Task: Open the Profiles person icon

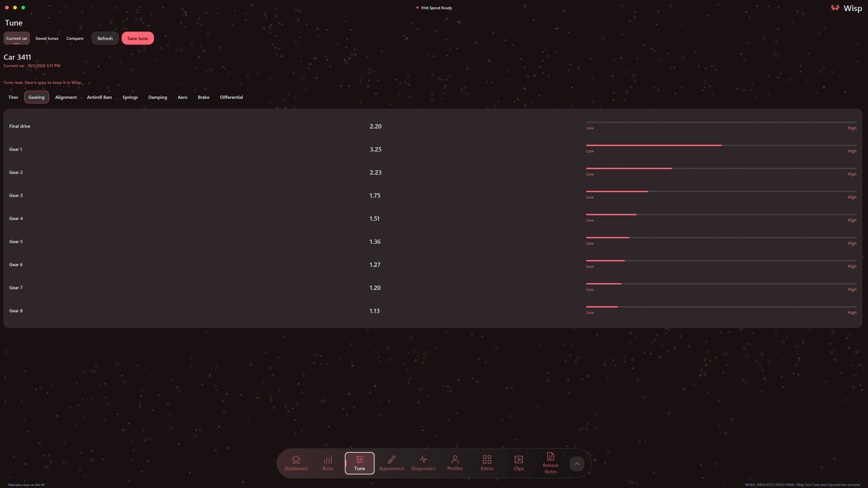Action: [x=455, y=459]
